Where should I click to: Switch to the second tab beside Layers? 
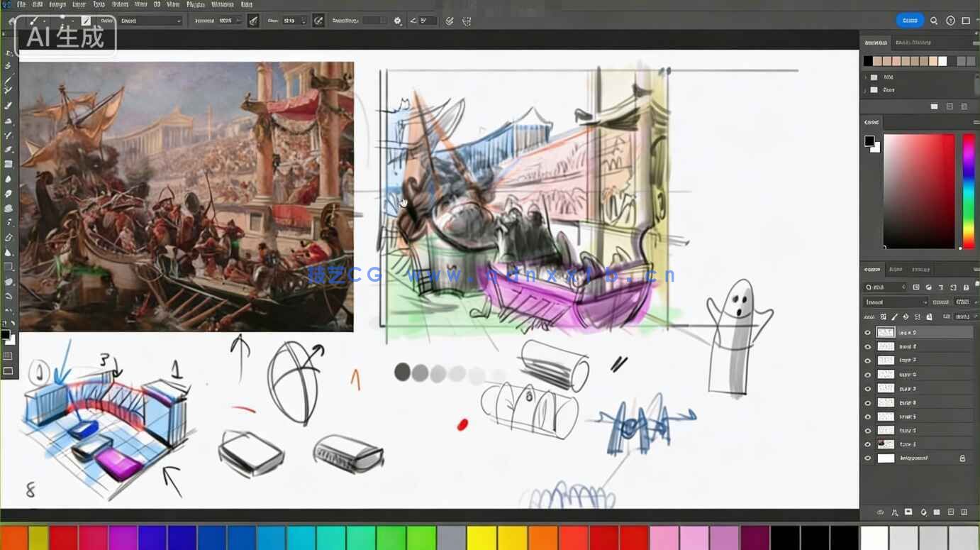tap(896, 270)
